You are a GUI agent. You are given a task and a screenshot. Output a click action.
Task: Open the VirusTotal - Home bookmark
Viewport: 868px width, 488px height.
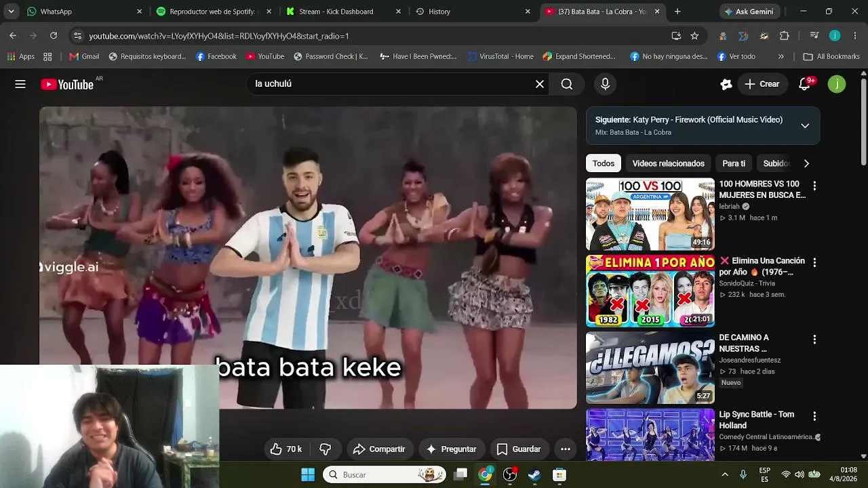[x=500, y=56]
